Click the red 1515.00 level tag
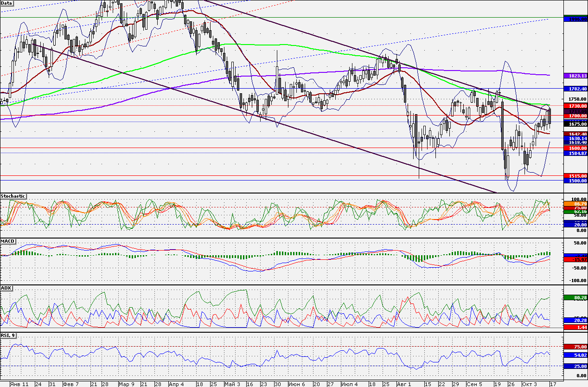This screenshot has height=387, width=588. [x=575, y=176]
